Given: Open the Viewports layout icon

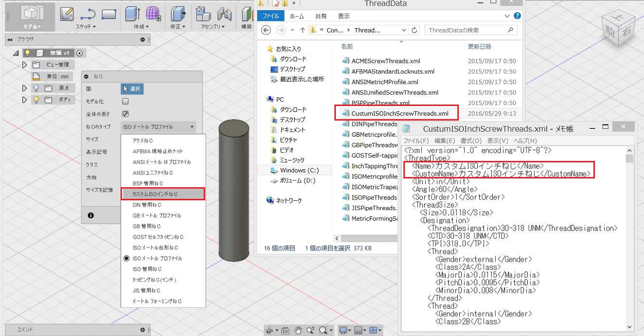Looking at the screenshot, I should click(x=373, y=330).
